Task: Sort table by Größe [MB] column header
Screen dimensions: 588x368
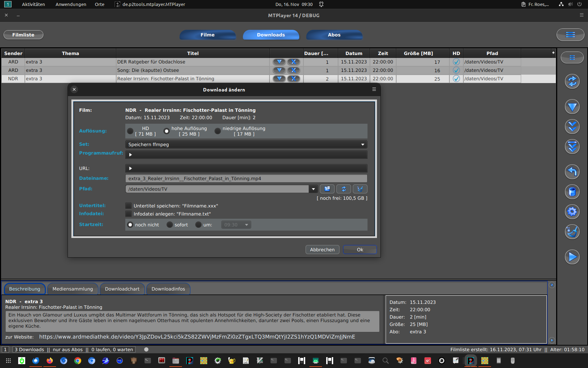Action: tap(422, 53)
